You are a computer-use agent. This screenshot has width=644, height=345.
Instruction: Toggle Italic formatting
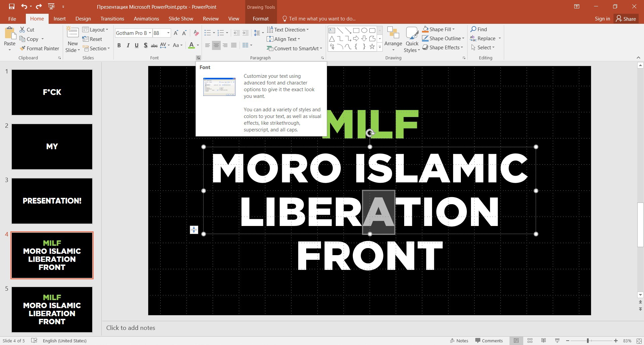(x=128, y=45)
